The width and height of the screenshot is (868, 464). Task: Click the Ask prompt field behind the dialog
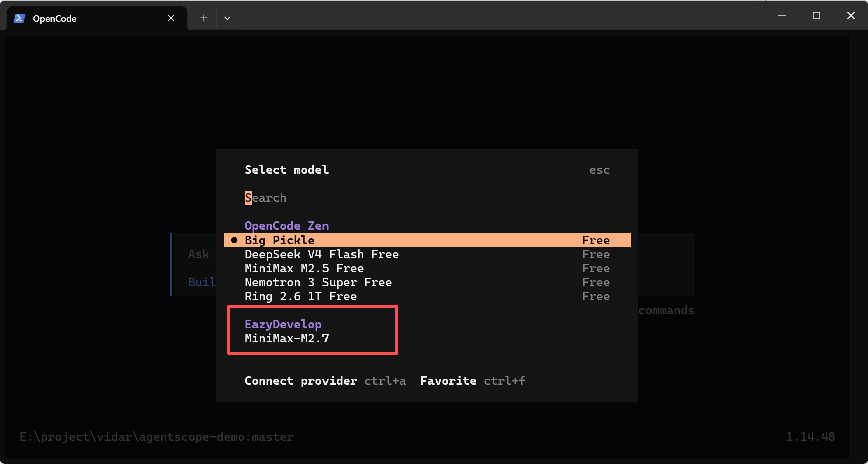(199, 254)
